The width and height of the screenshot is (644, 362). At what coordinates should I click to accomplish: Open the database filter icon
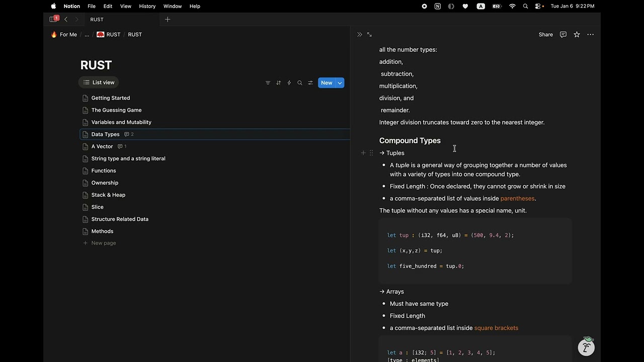click(x=268, y=83)
